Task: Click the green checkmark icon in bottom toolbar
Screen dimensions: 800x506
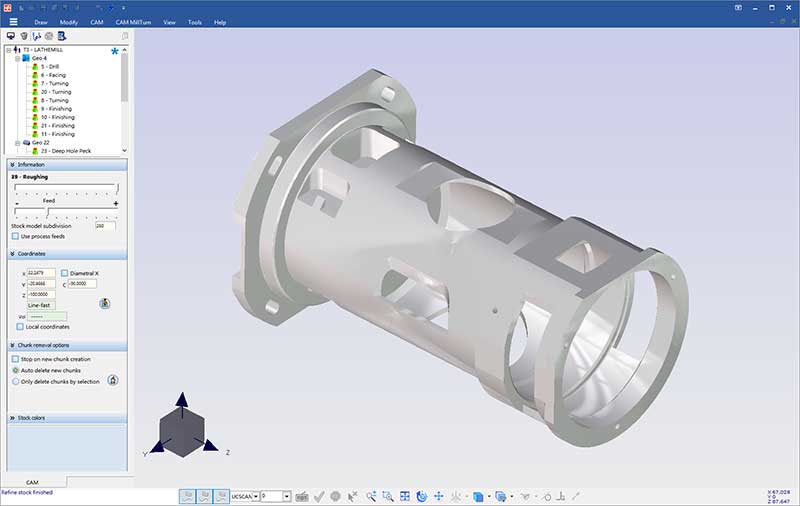Action: click(x=318, y=496)
